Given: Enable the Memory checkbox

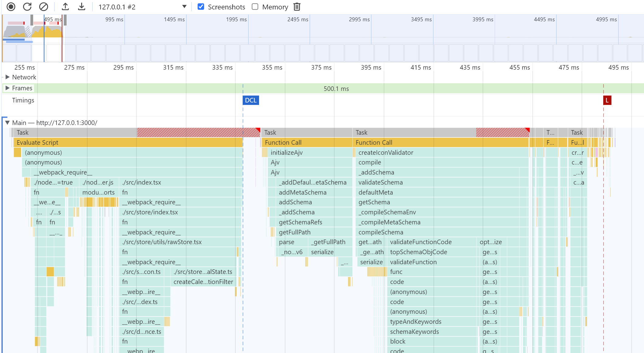Looking at the screenshot, I should 255,7.
